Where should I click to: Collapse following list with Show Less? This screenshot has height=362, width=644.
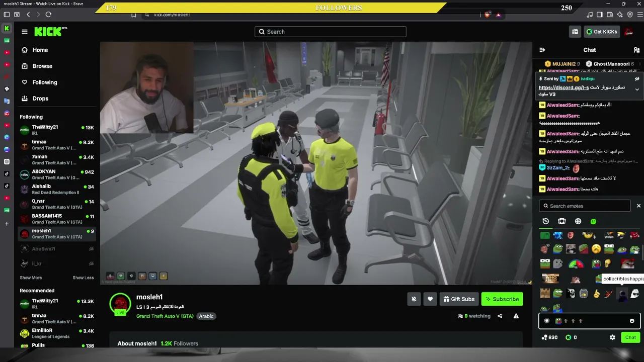point(83,278)
